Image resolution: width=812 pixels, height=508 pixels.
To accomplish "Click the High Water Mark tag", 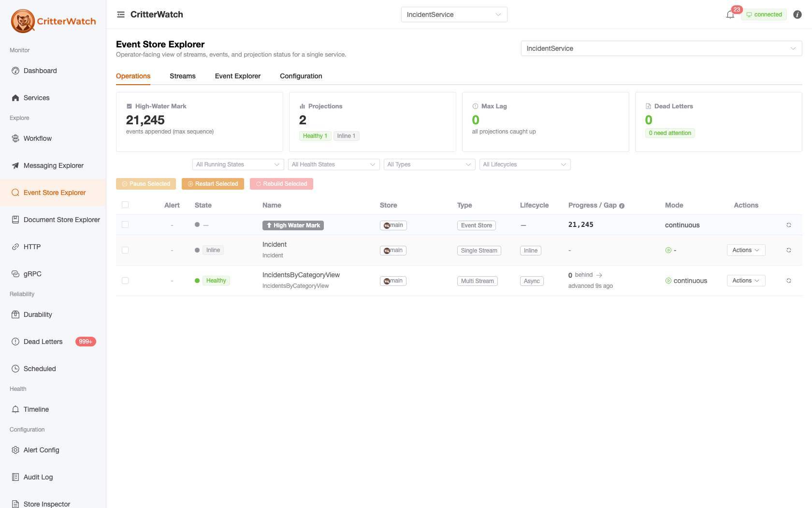I will point(293,225).
